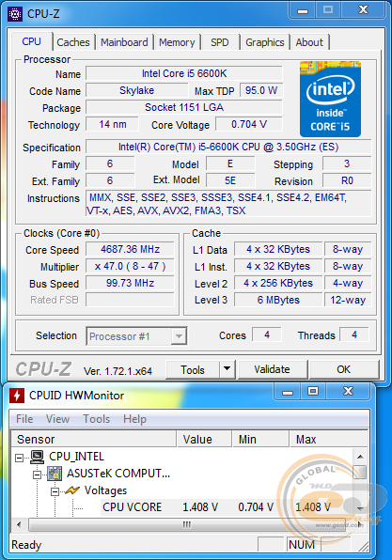392x560 pixels.
Task: Minimize the HWMonitor window
Action: click(288, 392)
